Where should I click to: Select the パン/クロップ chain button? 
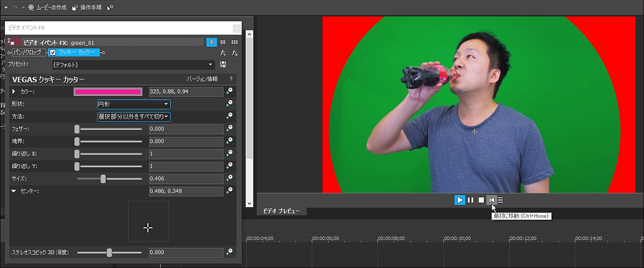[28, 52]
